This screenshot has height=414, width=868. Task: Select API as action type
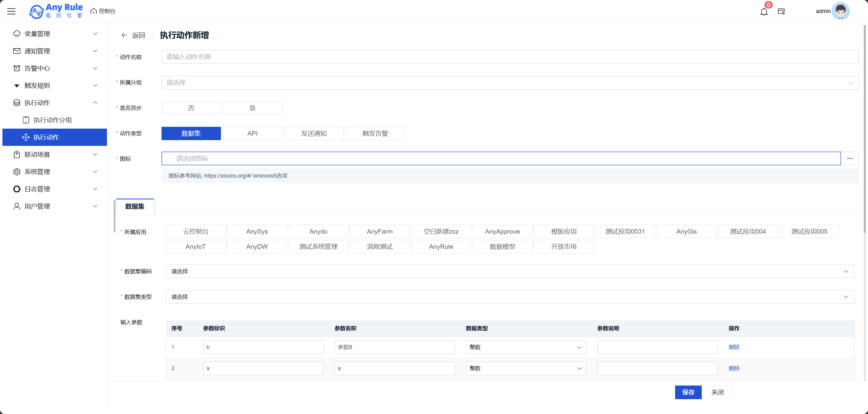click(x=252, y=134)
